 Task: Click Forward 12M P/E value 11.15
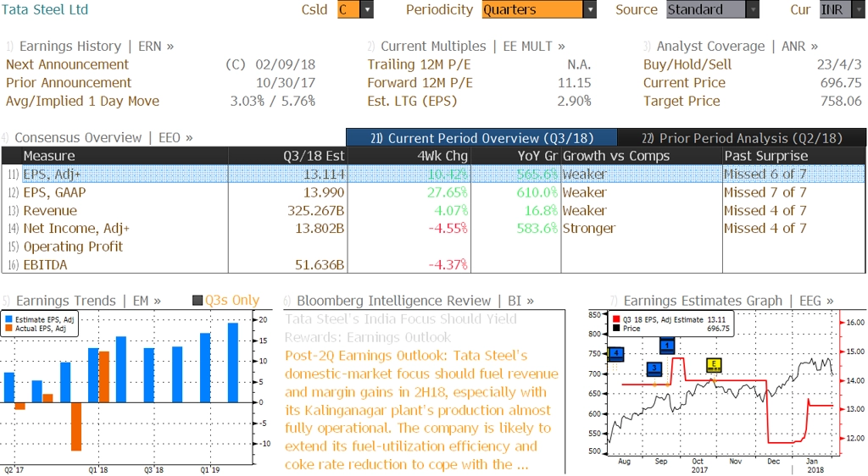point(574,83)
